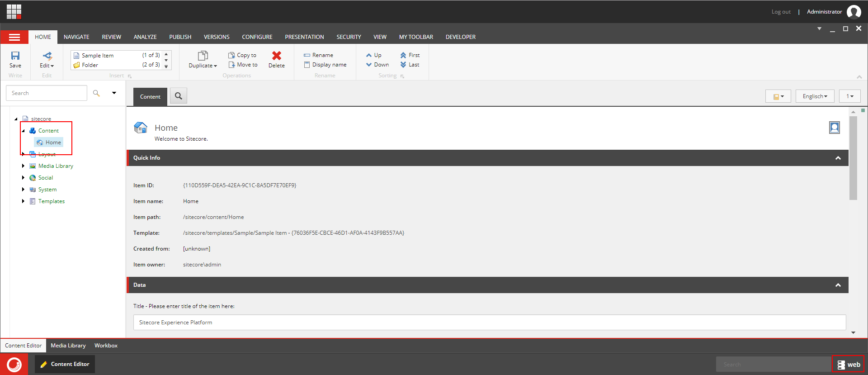Open the Sitecore launchpad grid icon

click(x=14, y=12)
